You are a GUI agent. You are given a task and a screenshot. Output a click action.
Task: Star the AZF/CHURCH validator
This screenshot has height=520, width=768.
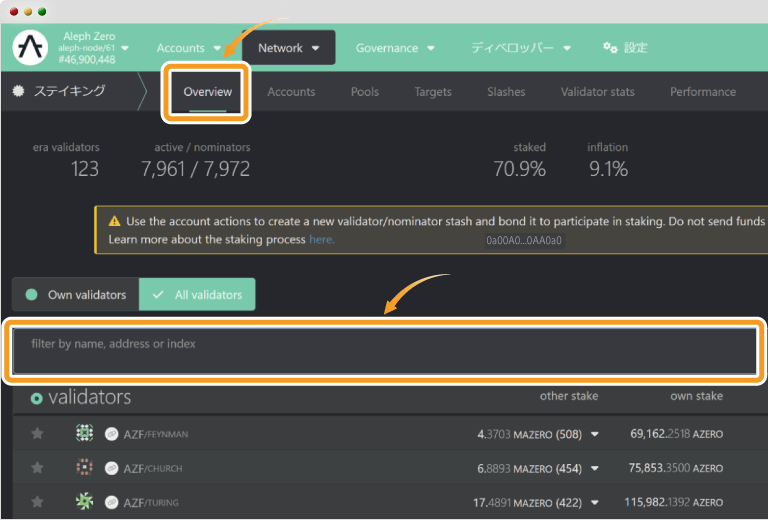pyautogui.click(x=38, y=468)
